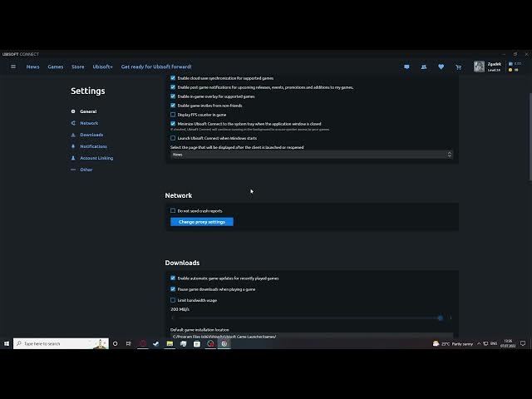532x399 pixels.
Task: Open the Games tab
Action: (x=55, y=66)
